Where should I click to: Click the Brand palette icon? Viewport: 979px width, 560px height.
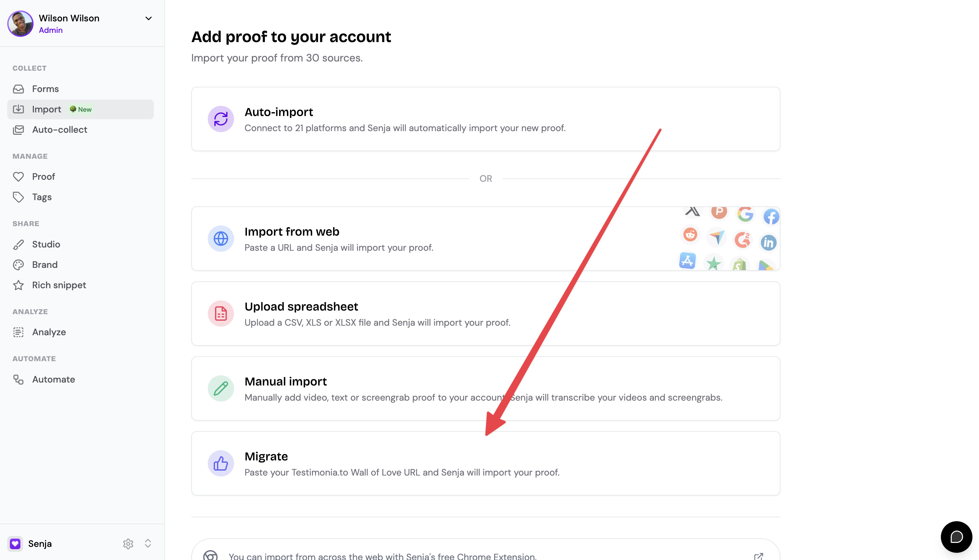(x=18, y=265)
